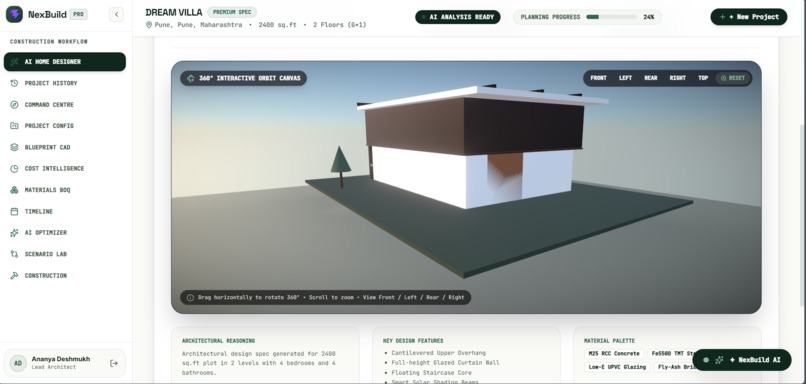The height and width of the screenshot is (384, 806).
Task: Click the Low-E UPVC Glazing chip
Action: point(617,367)
